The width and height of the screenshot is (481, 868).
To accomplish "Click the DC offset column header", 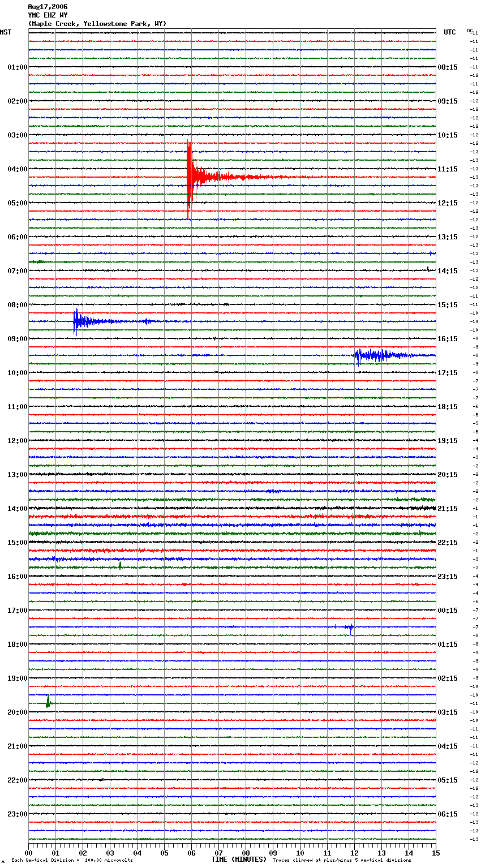I will tap(470, 31).
